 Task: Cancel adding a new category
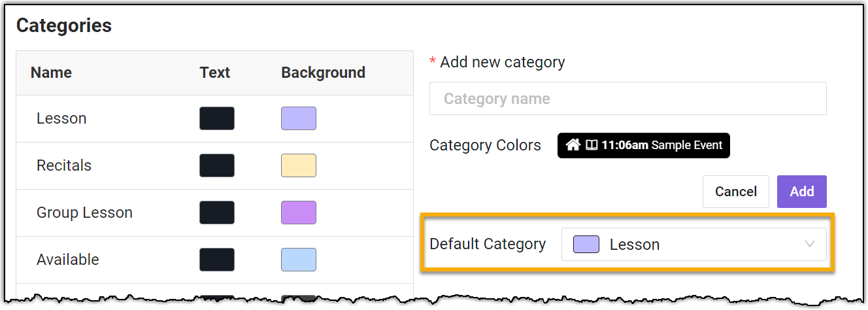(735, 192)
